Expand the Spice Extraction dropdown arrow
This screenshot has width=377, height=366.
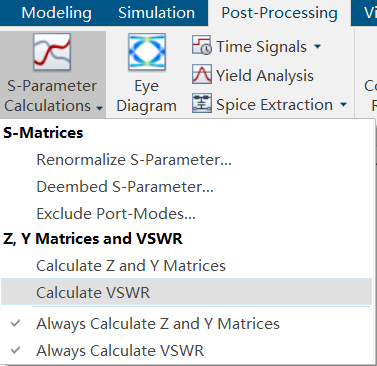pyautogui.click(x=343, y=105)
